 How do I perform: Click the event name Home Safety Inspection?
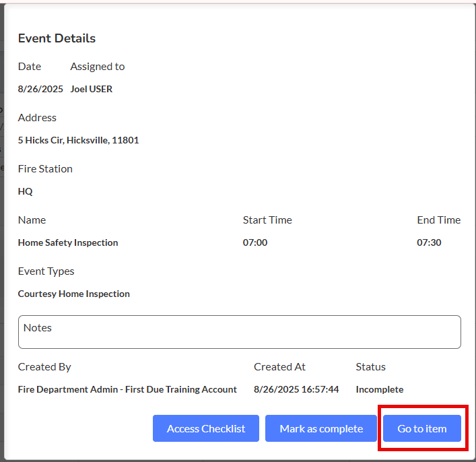pyautogui.click(x=68, y=242)
